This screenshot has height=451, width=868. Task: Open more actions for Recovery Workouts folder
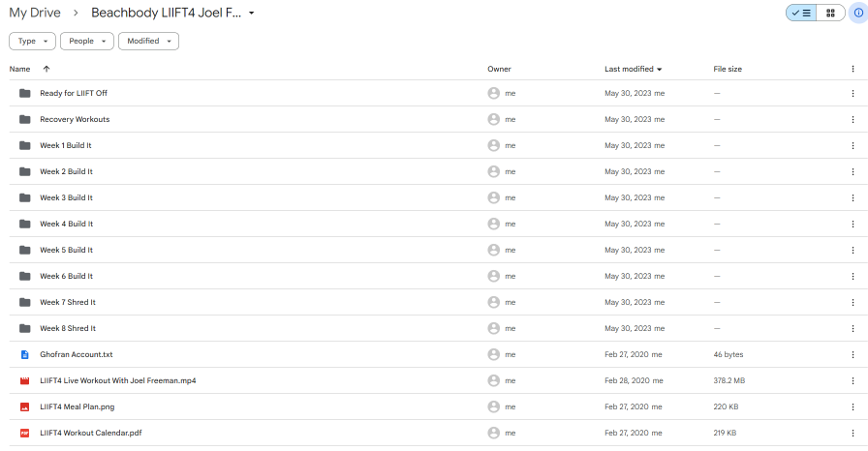tap(852, 120)
